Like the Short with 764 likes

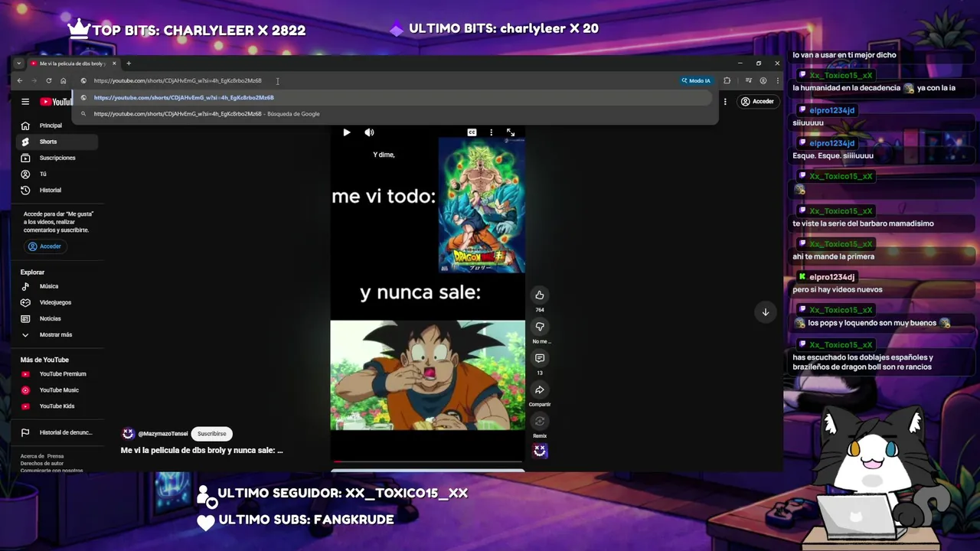540,295
